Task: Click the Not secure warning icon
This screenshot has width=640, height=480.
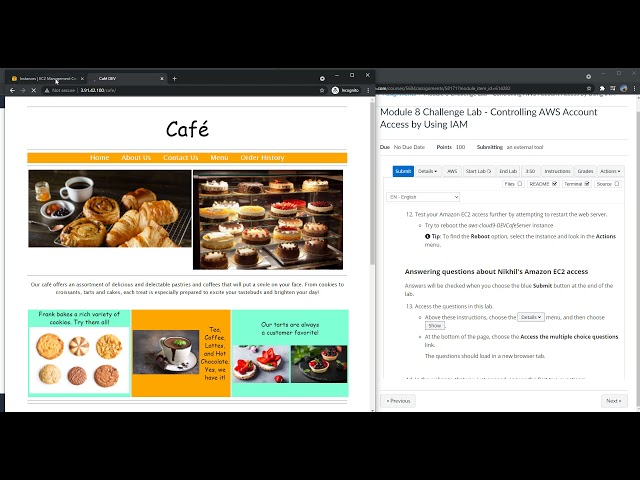Action: point(47,90)
